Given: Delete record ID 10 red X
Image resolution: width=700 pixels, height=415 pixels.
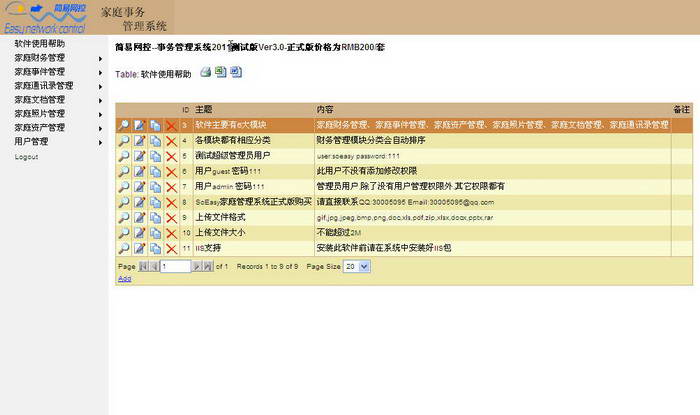Looking at the screenshot, I should 171,233.
